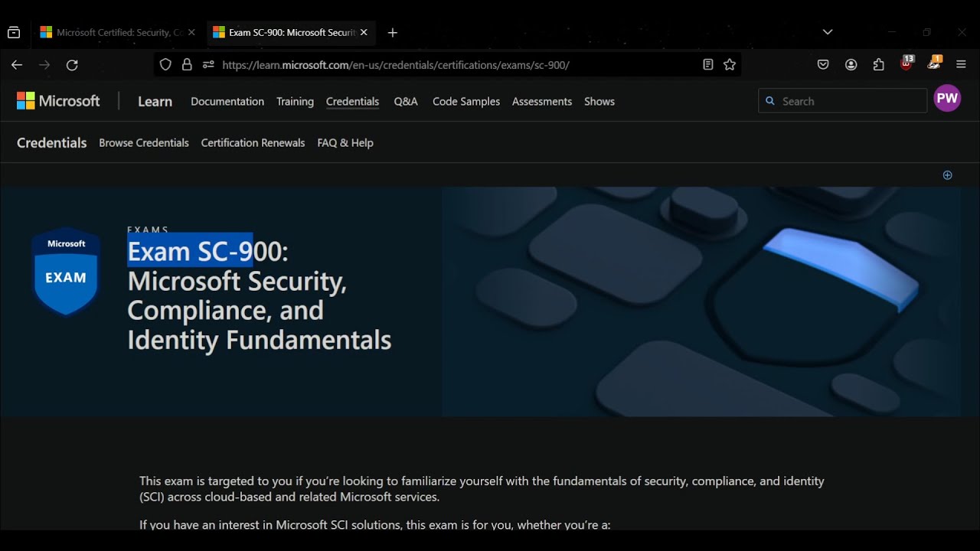The width and height of the screenshot is (980, 551).
Task: Open FAQ & Help link
Action: tap(345, 143)
